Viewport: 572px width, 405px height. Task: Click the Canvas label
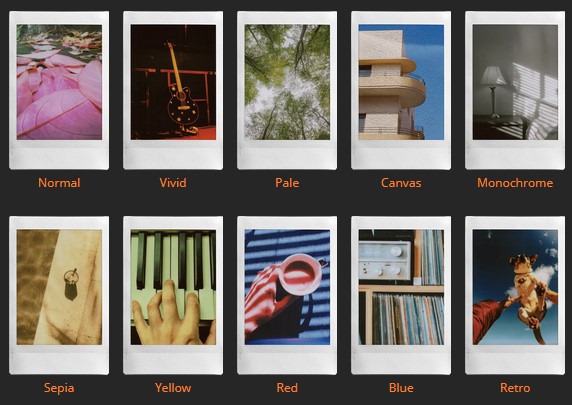click(401, 183)
